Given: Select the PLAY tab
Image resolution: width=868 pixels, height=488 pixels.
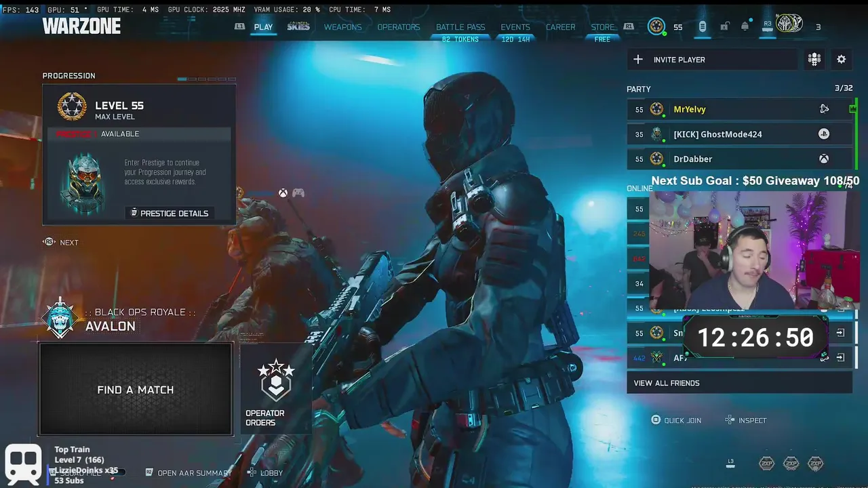Looking at the screenshot, I should [263, 27].
